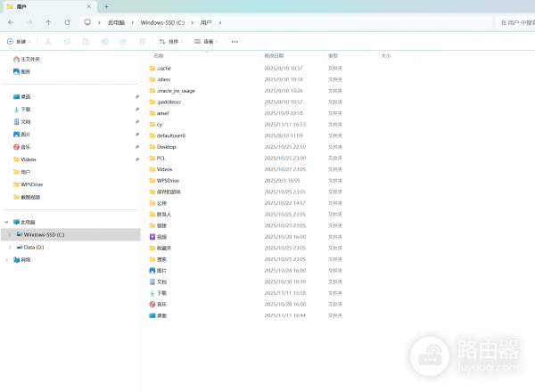Click 用户 in the address bar
Viewport: 535px width, 392px height.
(206, 22)
